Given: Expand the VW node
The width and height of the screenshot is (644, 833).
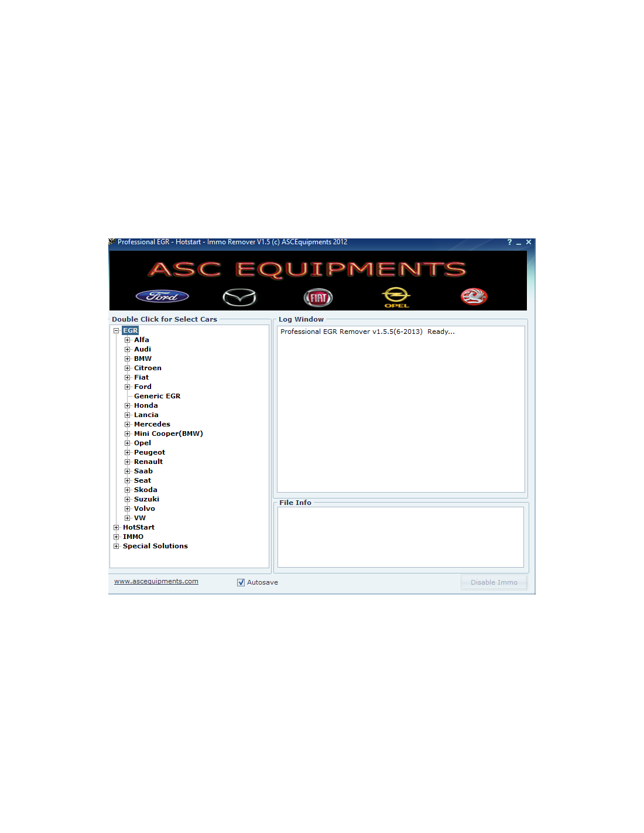Looking at the screenshot, I should pos(127,518).
